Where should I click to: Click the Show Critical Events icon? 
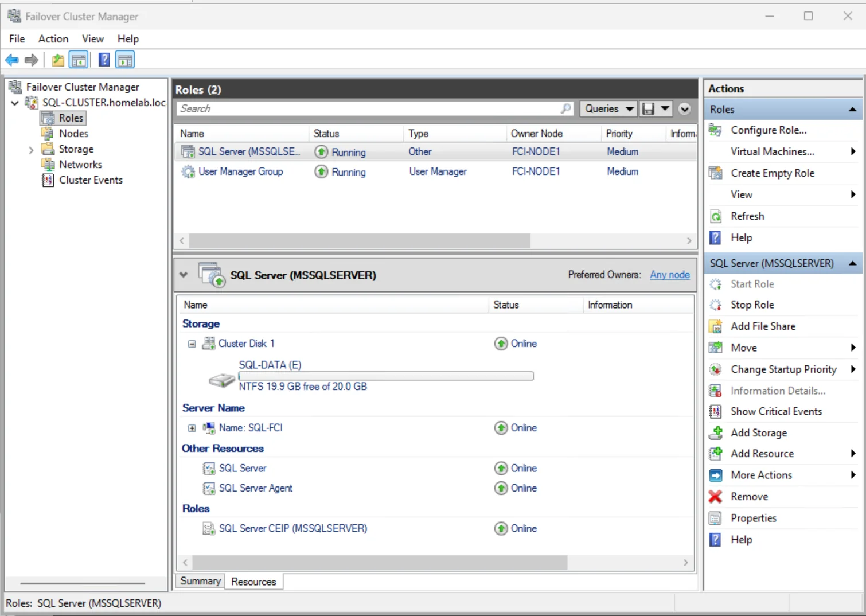pyautogui.click(x=715, y=411)
